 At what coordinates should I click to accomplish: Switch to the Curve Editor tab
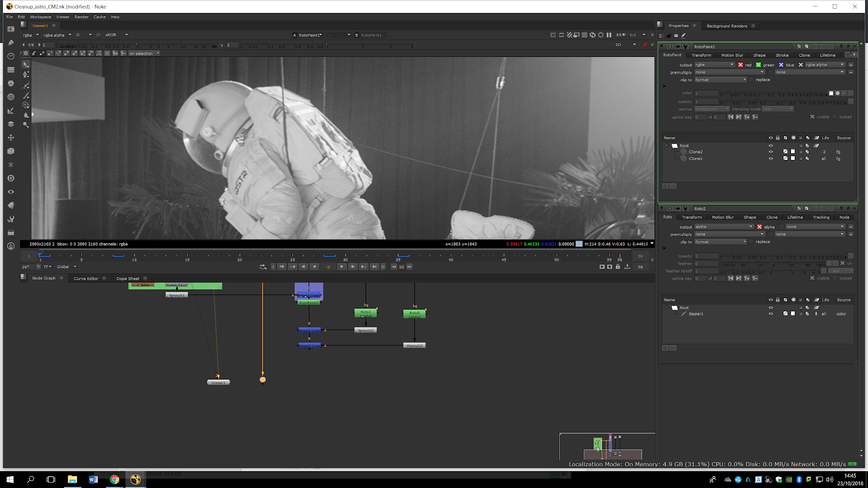[x=86, y=279]
